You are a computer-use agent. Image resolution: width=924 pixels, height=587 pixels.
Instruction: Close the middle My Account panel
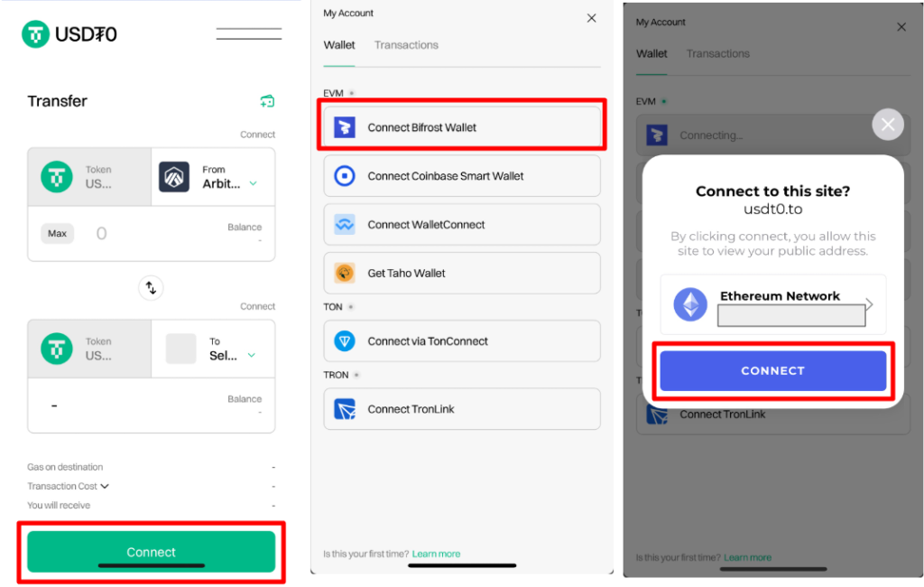(592, 18)
